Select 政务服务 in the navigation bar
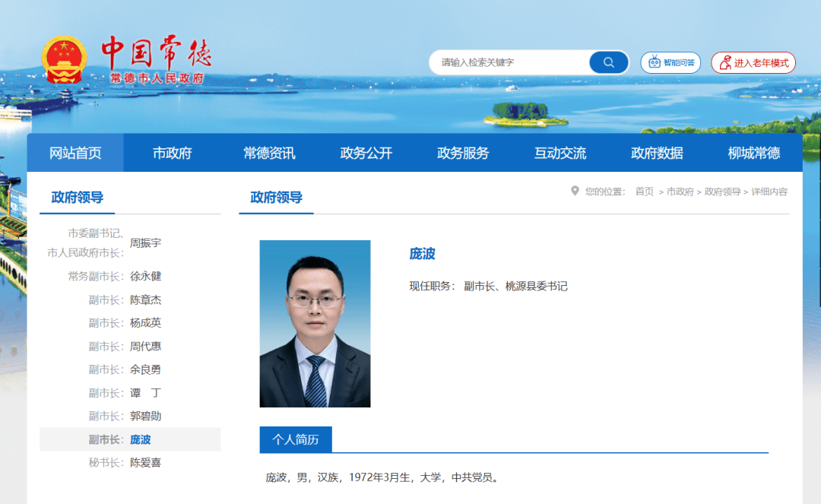This screenshot has width=821, height=504. (463, 153)
